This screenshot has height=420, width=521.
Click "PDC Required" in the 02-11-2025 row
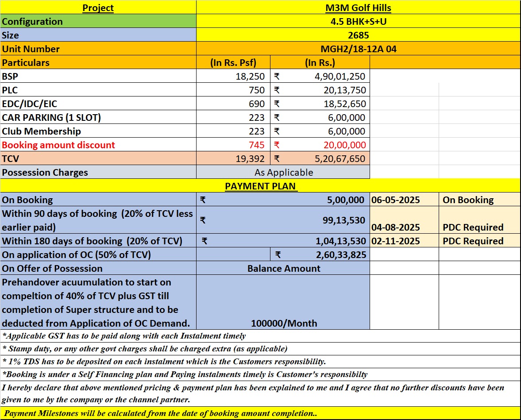[x=473, y=241]
